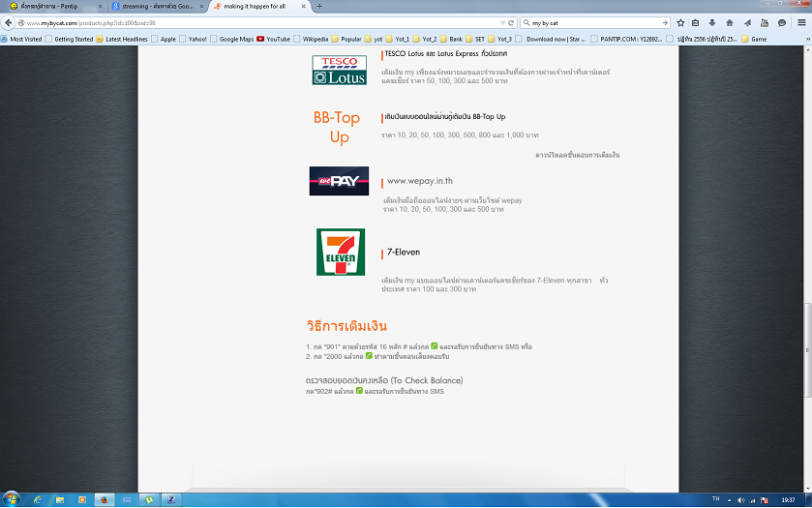812x508 pixels.
Task: Click the green call icon in step 1
Action: tap(434, 345)
